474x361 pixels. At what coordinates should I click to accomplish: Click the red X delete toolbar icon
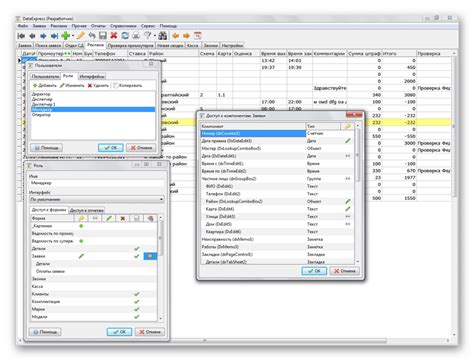point(114,36)
